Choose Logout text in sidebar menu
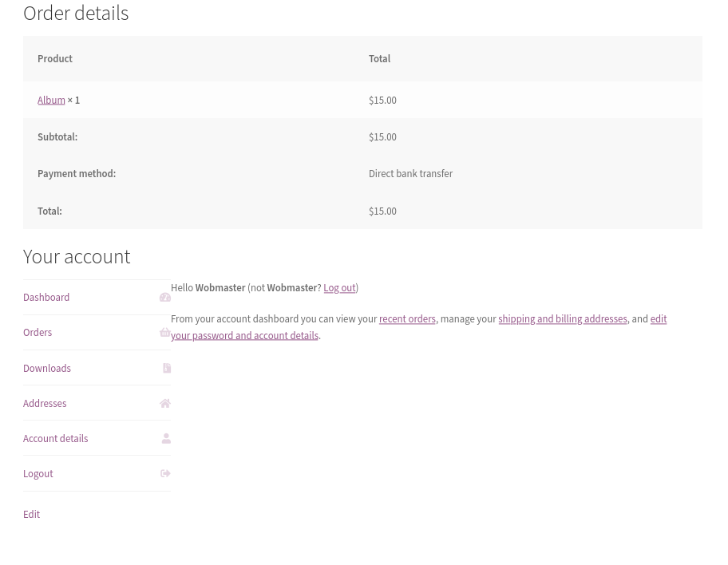 pos(38,473)
